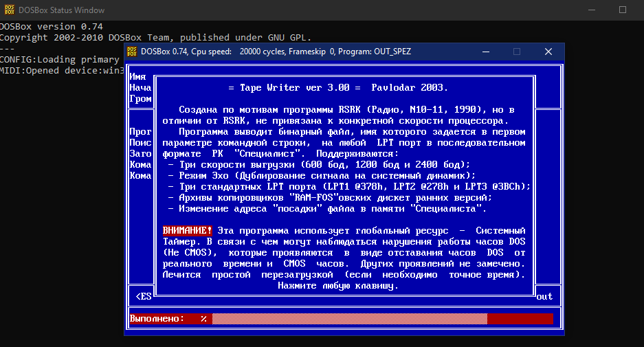Click the 'Изменение адреса' line
Viewport: 644px width, 347px height.
[x=327, y=209]
